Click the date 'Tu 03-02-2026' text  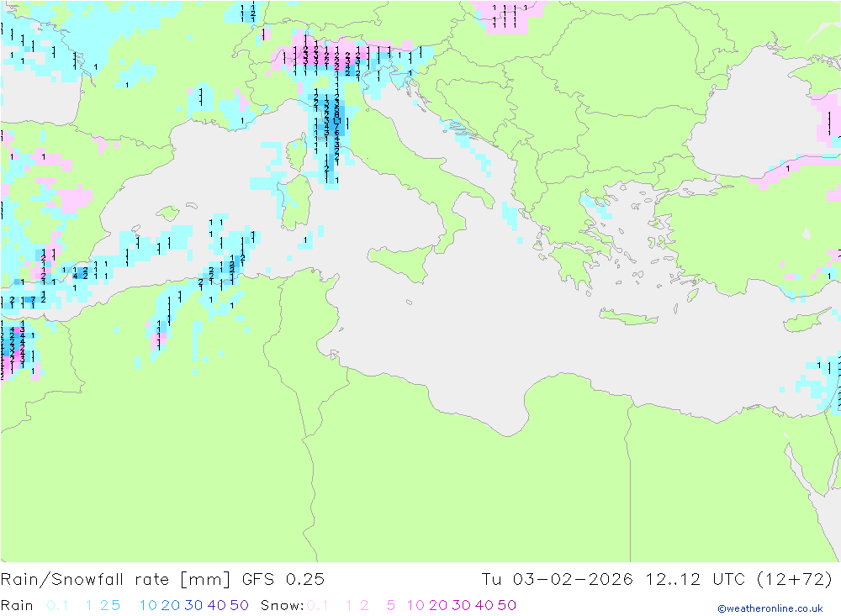pos(557,580)
